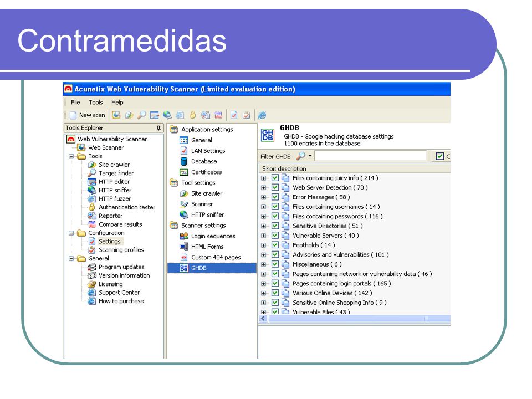The width and height of the screenshot is (532, 399).
Task: Open the Tools menu
Action: pyautogui.click(x=96, y=102)
